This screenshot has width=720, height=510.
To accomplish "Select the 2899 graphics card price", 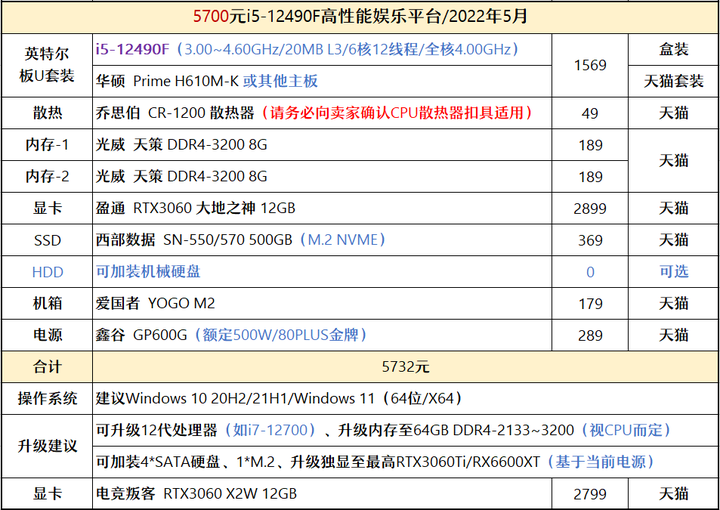I will point(590,208).
